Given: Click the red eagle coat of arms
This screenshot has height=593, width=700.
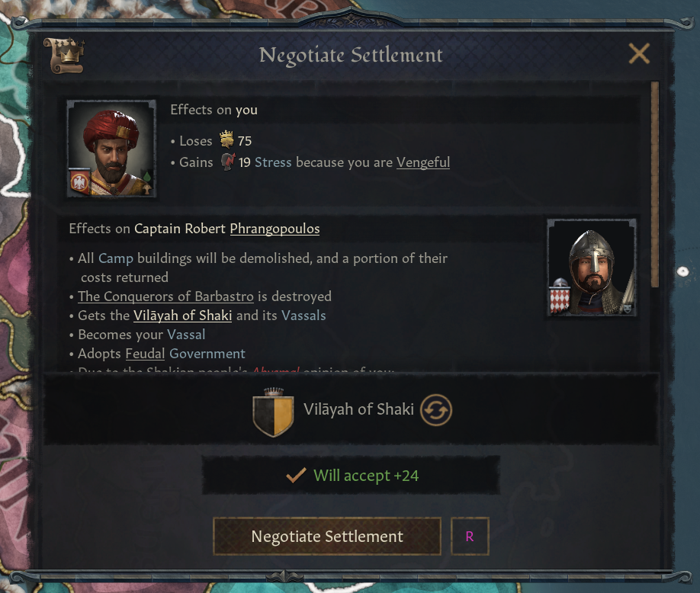Looking at the screenshot, I should click(80, 181).
